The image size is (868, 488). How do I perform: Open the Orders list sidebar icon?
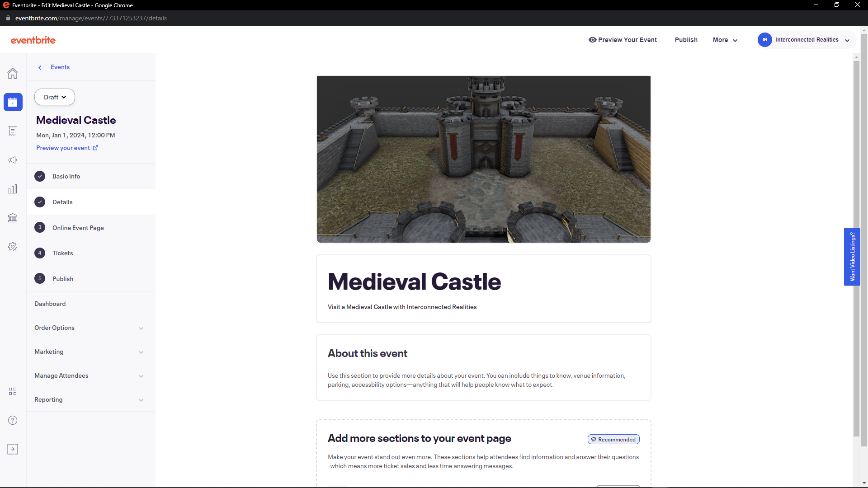point(13,131)
